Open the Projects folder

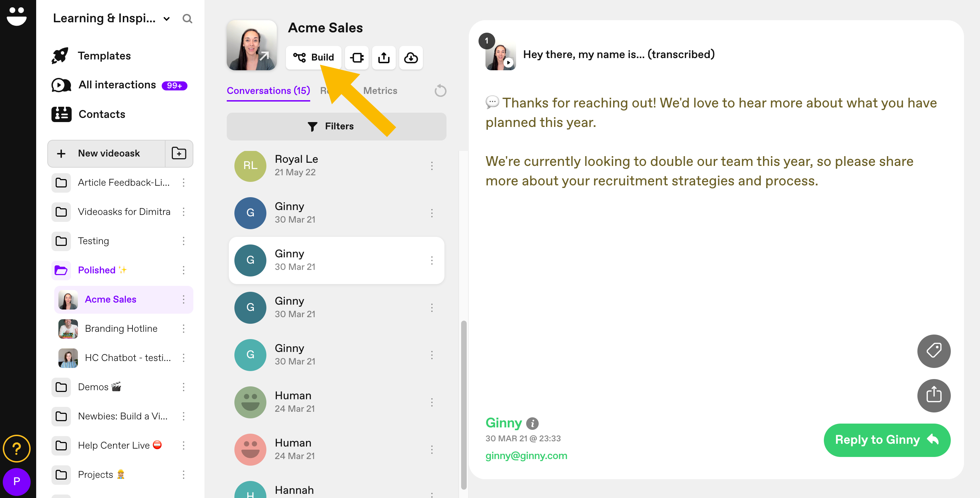click(x=89, y=475)
